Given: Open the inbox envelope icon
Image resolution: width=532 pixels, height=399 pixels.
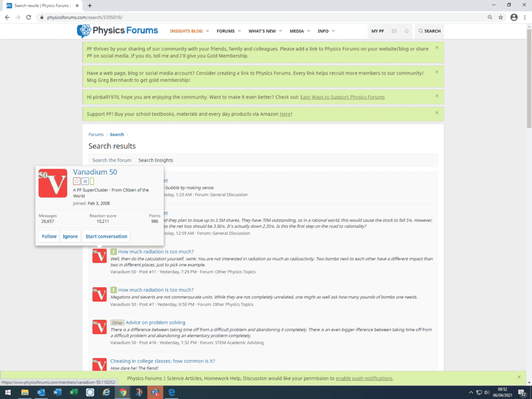Looking at the screenshot, I should (394, 31).
